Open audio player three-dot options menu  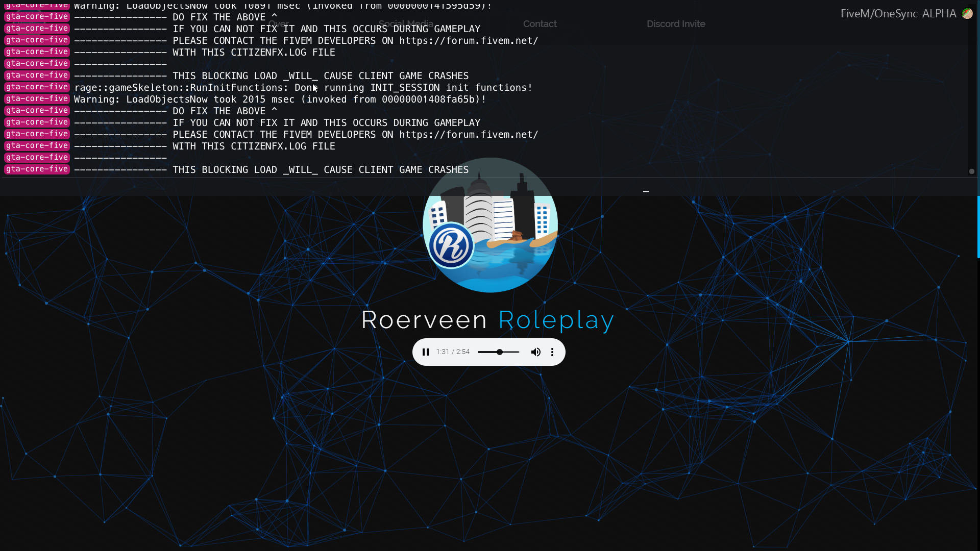click(x=552, y=352)
